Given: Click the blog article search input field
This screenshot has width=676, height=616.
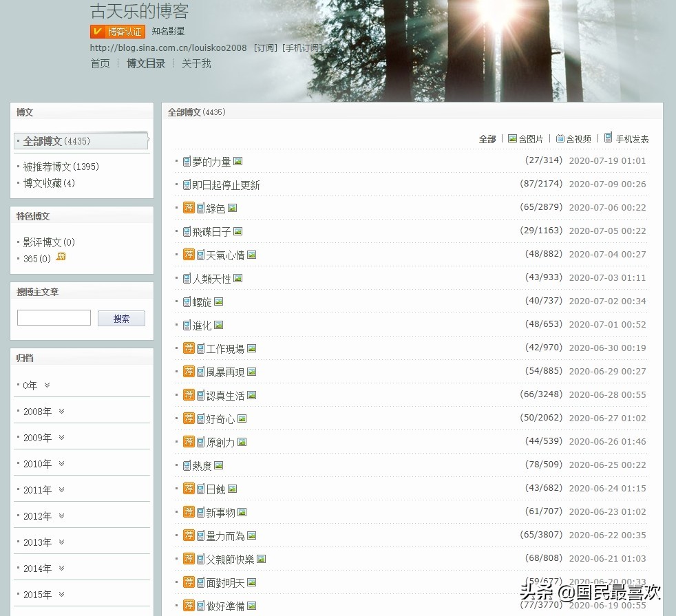Looking at the screenshot, I should (x=54, y=318).
